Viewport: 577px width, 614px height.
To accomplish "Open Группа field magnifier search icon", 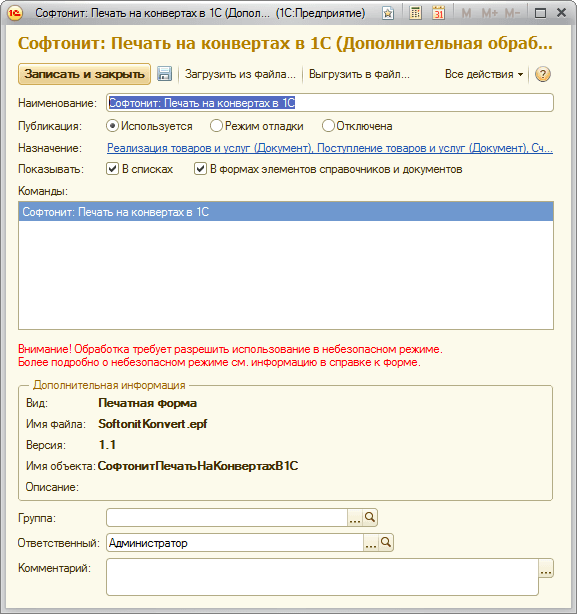I will tap(370, 518).
